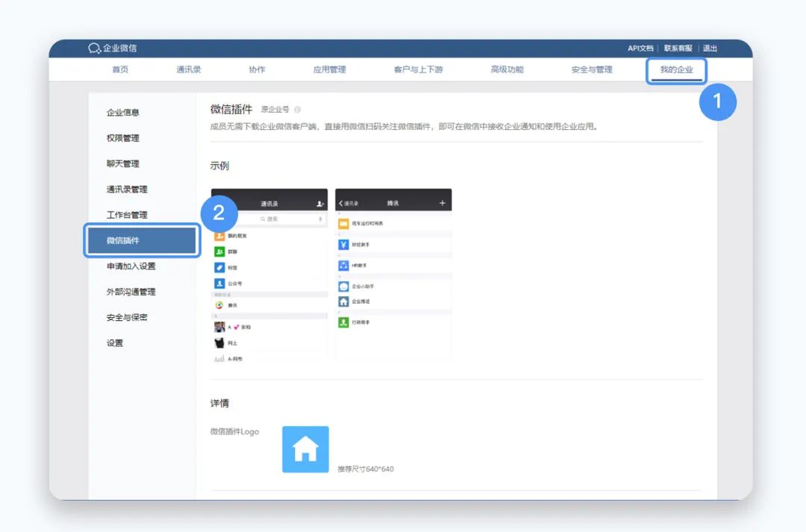This screenshot has width=806, height=532.
Task: Click the blue house 微信插件Logo image
Action: tap(305, 449)
